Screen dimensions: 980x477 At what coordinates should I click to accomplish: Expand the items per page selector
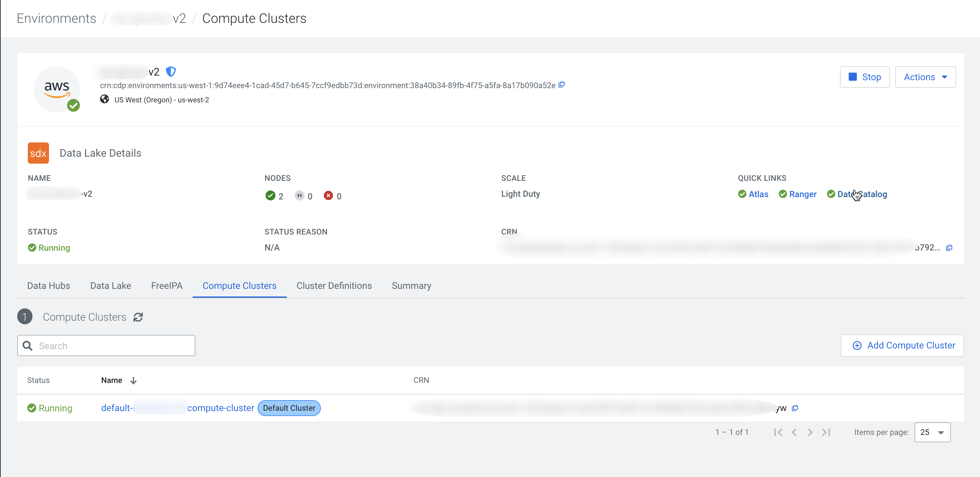932,432
